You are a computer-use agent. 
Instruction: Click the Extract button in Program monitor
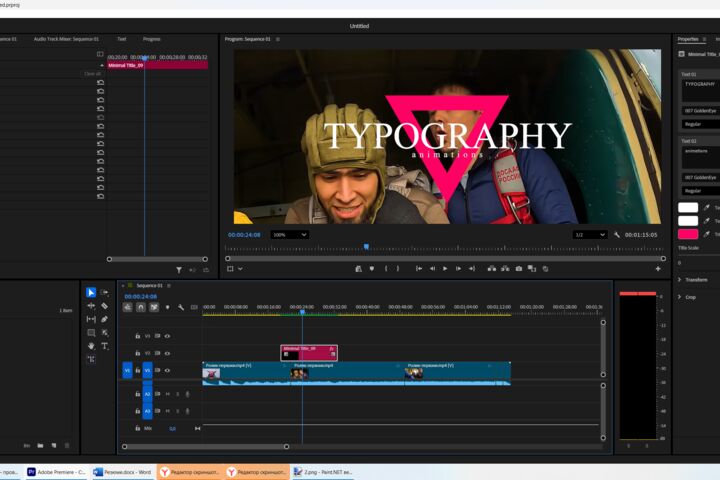click(505, 269)
